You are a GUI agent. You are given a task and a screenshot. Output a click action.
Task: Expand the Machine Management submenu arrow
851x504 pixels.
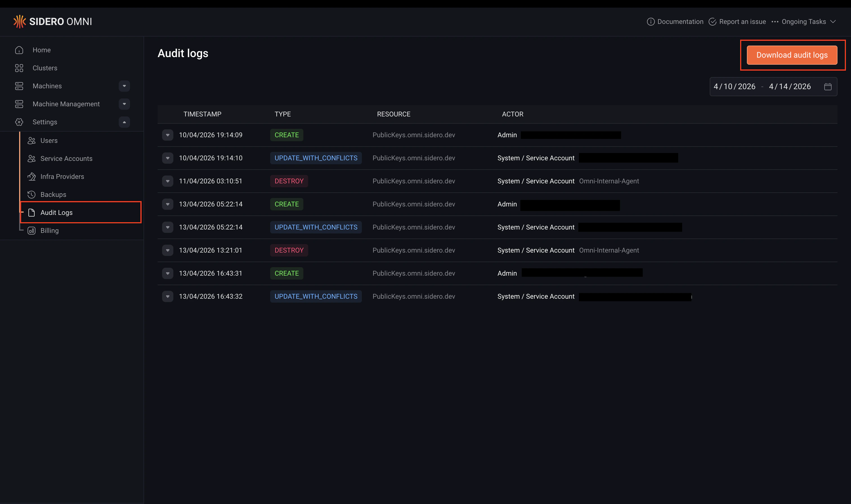pyautogui.click(x=124, y=104)
